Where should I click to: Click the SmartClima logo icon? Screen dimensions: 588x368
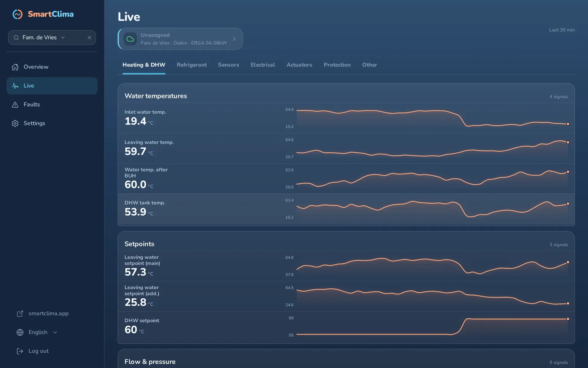(17, 14)
